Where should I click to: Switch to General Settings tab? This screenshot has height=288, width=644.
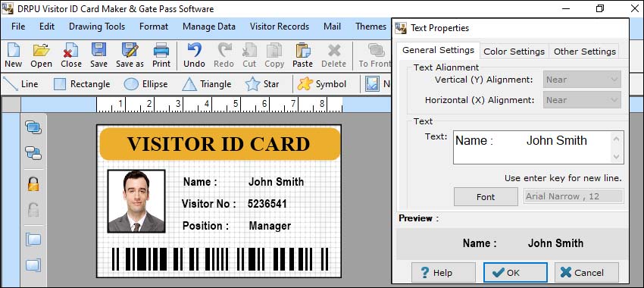tap(438, 51)
